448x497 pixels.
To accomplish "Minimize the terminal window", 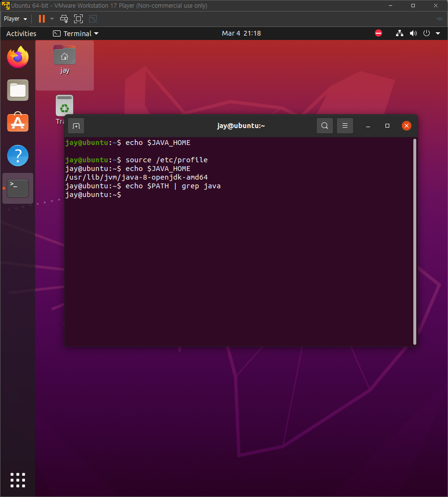I will (x=368, y=126).
